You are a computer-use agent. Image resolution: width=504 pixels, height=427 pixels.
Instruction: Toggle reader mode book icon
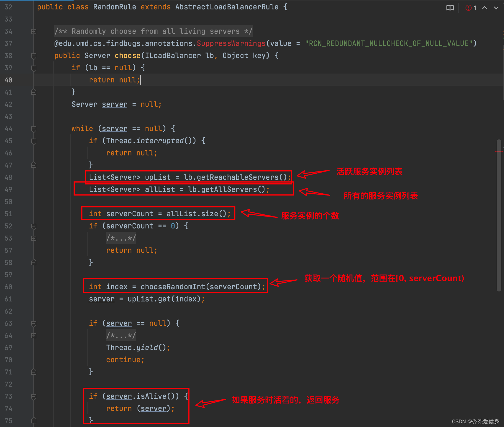click(450, 8)
